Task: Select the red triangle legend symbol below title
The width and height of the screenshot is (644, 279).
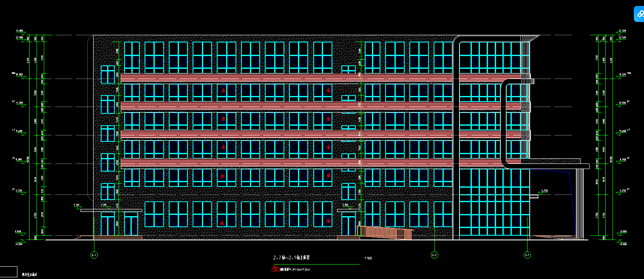Action: (275, 268)
